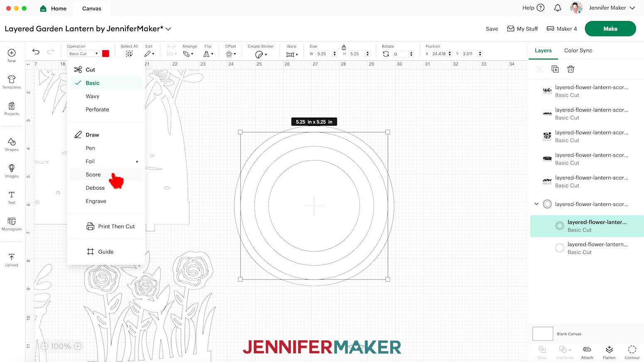
Task: Toggle the size aspect ratio lock
Action: (x=344, y=47)
